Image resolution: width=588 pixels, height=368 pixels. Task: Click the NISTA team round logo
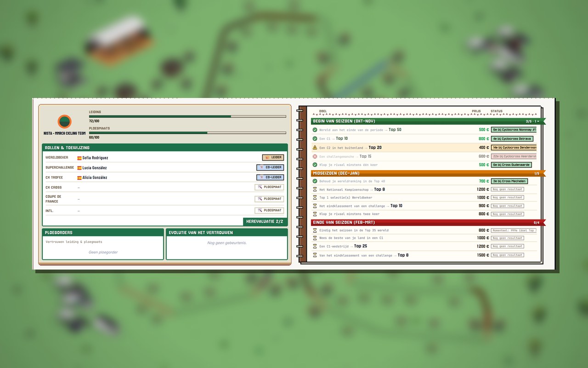[x=64, y=122]
